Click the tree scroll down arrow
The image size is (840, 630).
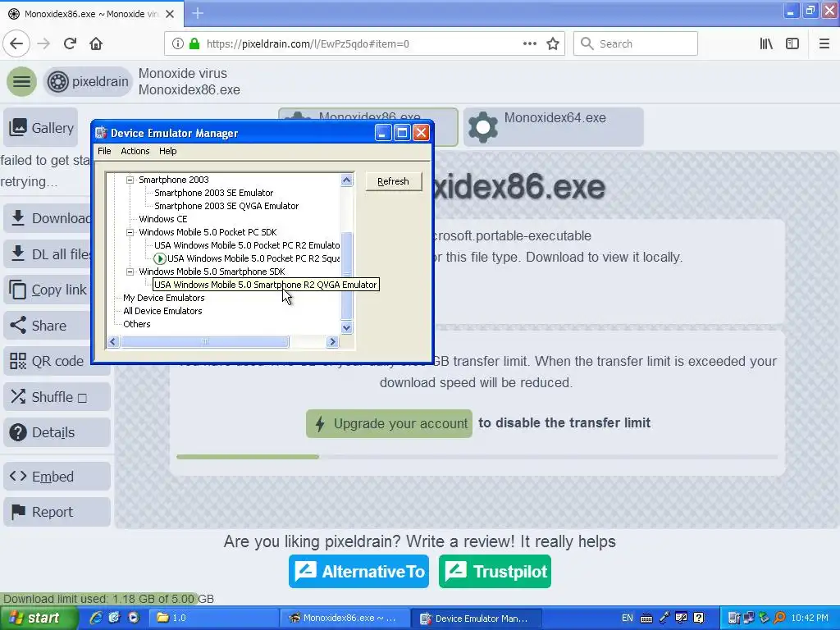[347, 327]
